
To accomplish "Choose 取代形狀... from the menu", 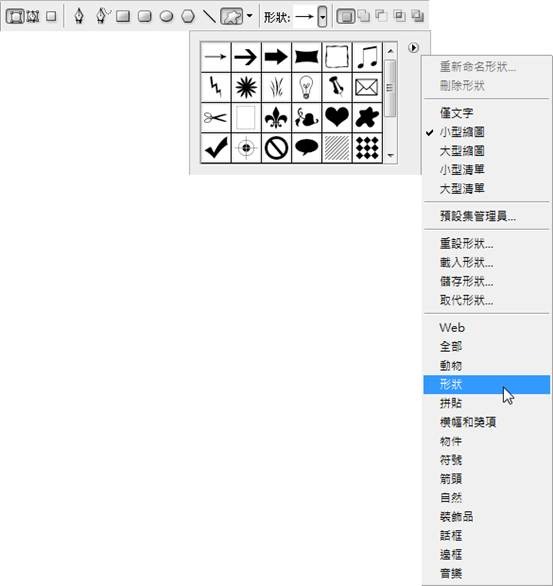I will point(466,300).
